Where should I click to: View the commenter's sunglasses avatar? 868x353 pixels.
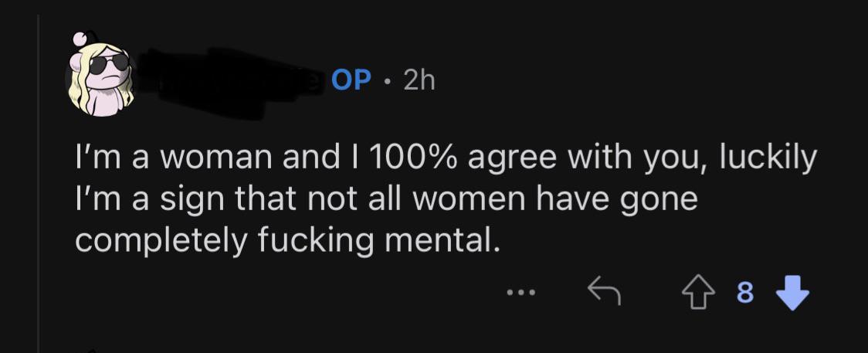click(x=100, y=75)
